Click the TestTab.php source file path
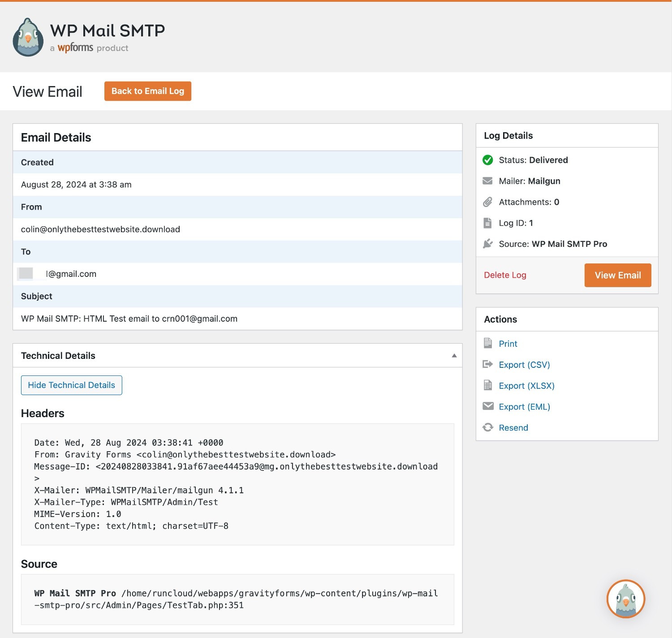 point(236,599)
